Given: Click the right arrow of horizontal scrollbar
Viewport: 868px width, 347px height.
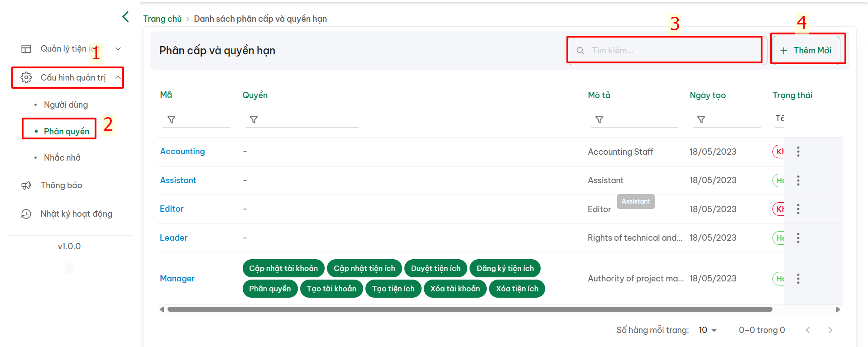Looking at the screenshot, I should click(x=838, y=309).
